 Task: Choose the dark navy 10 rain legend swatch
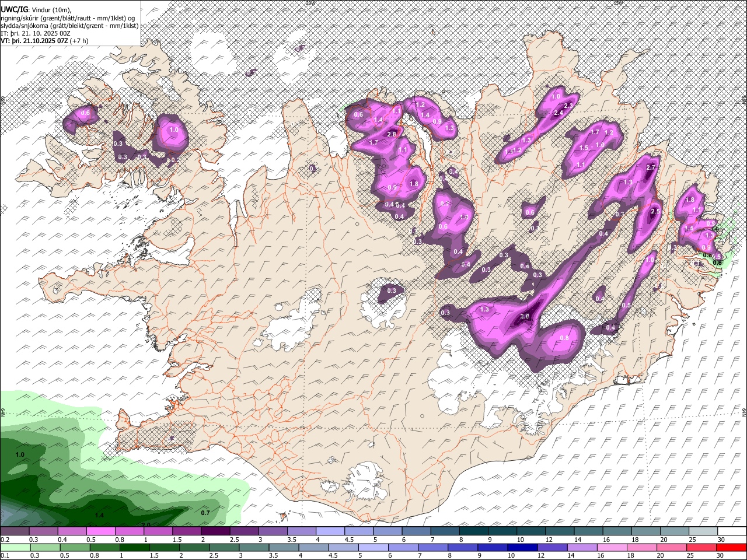522,548
